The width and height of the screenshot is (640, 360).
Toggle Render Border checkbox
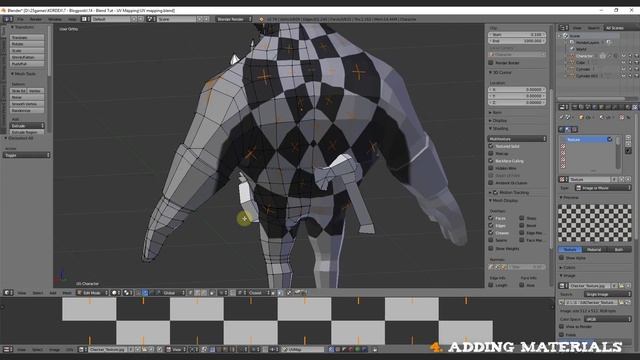pos(491,63)
